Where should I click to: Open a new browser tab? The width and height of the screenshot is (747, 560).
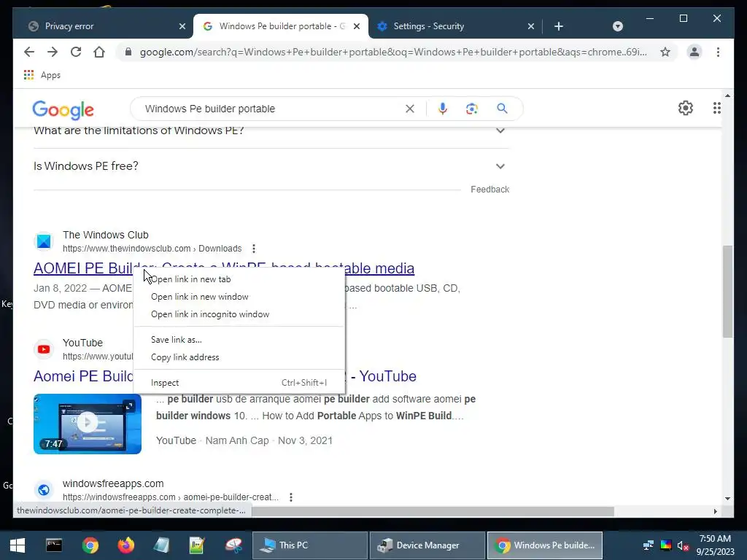tap(559, 26)
